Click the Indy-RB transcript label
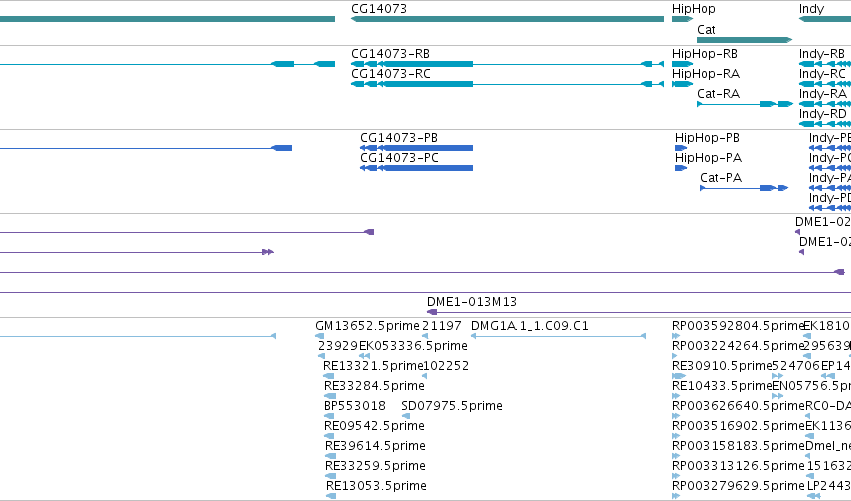Image resolution: width=851 pixels, height=501 pixels. (822, 54)
